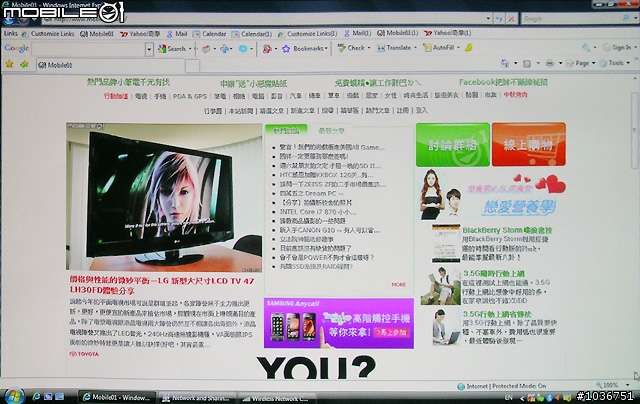Viewport: 640px width, 404px height.
Task: Click the Samsung Anycall purple banner
Action: [339, 323]
